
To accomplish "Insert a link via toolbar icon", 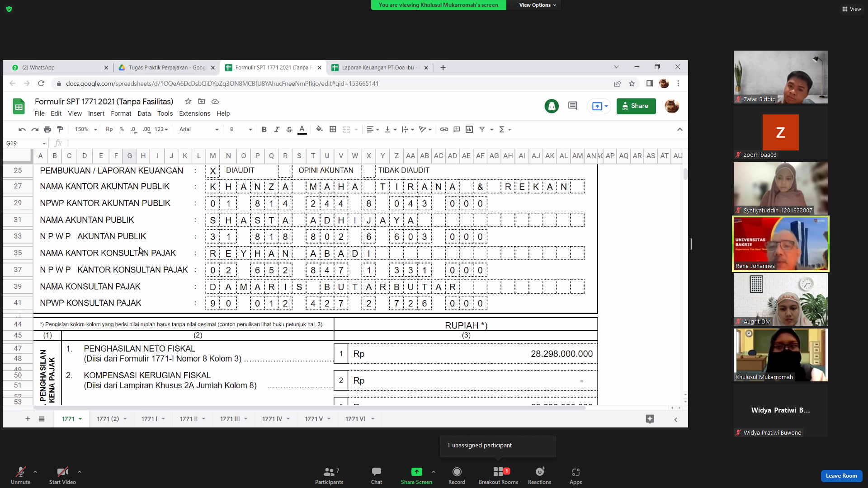I will [x=444, y=130].
